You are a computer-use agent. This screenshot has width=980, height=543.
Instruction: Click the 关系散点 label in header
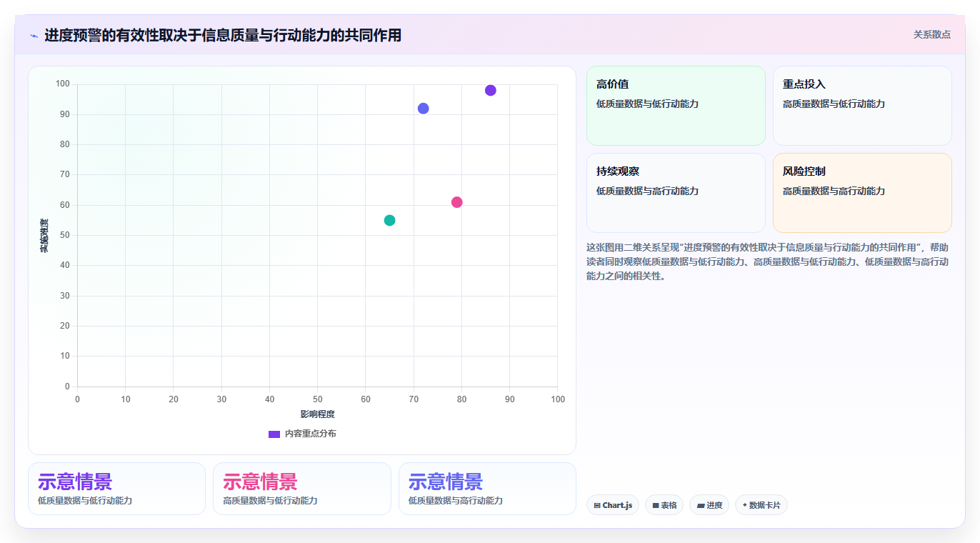[931, 34]
